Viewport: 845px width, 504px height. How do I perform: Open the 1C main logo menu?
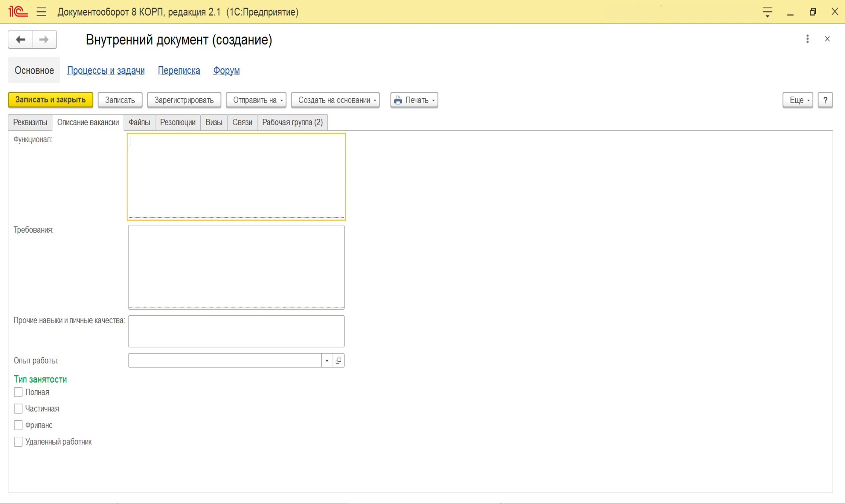pos(18,12)
